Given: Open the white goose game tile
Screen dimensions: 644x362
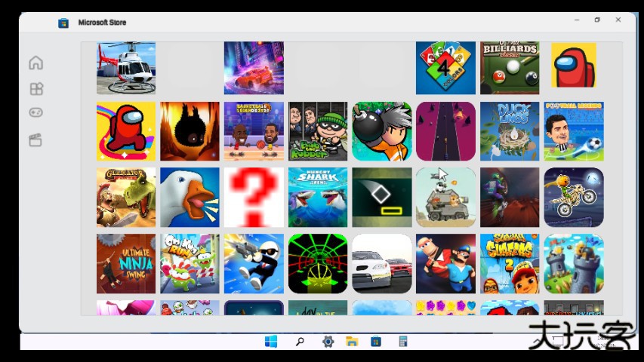Looking at the screenshot, I should 190,198.
